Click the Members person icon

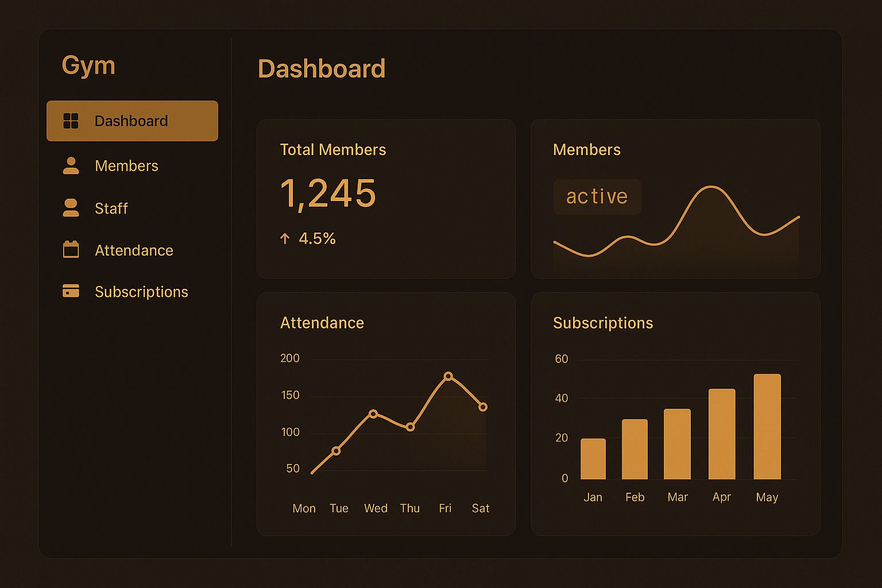tap(71, 165)
